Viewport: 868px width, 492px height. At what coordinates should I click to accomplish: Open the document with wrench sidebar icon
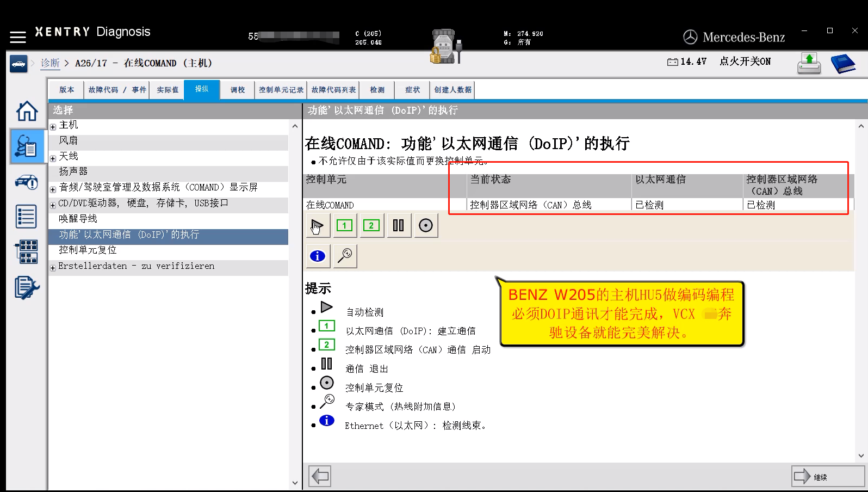click(x=27, y=287)
